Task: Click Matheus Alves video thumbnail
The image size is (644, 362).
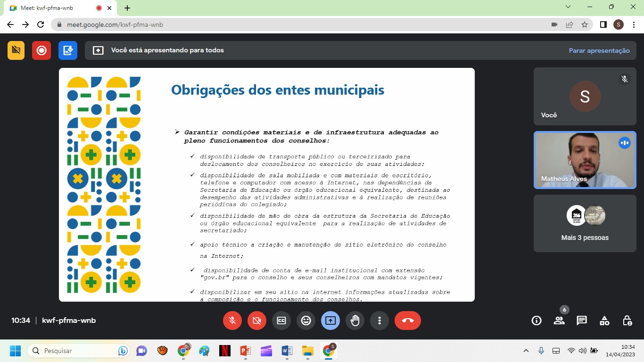Action: [585, 160]
